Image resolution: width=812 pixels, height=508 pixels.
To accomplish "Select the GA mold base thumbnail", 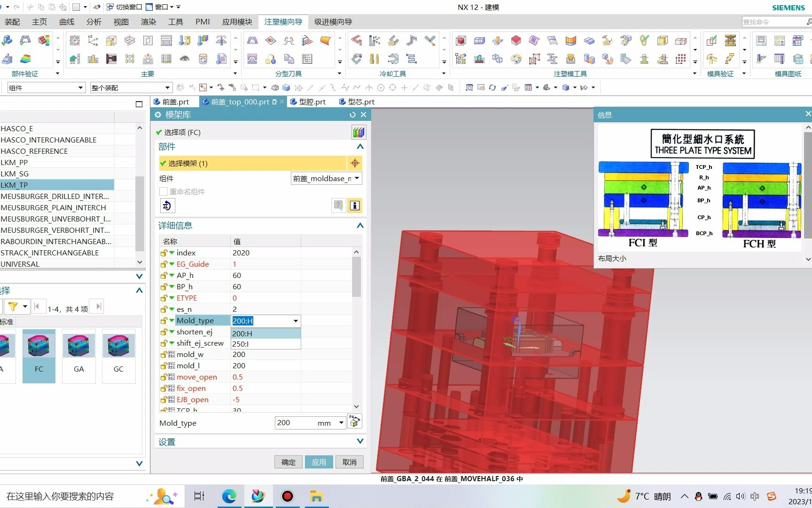I will click(x=79, y=356).
